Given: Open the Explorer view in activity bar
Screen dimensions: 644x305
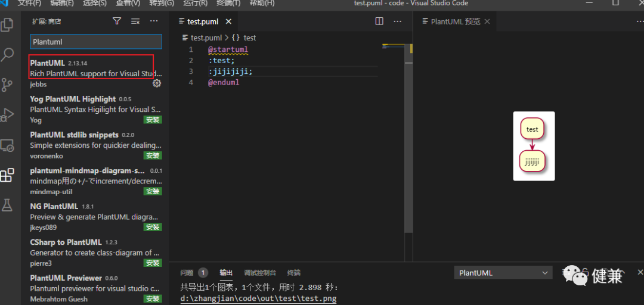Looking at the screenshot, I should click(7, 24).
